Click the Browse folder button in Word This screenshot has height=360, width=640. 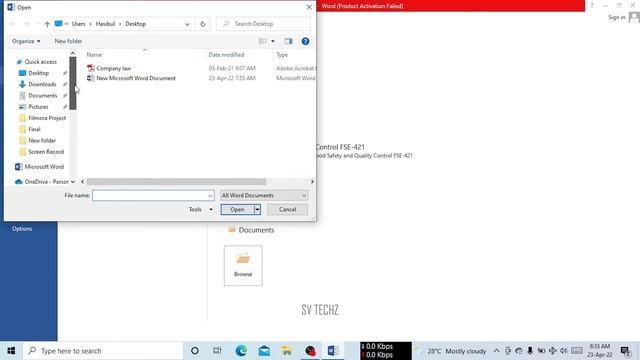[243, 266]
